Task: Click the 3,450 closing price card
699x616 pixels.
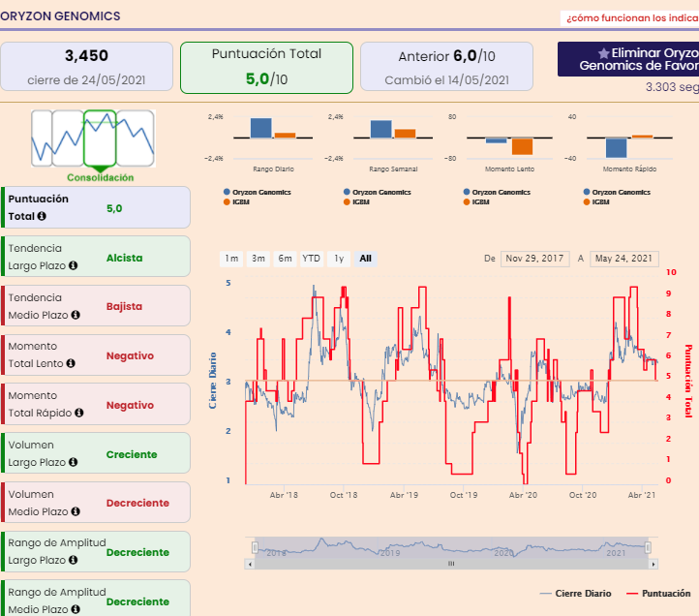Action: click(x=86, y=67)
